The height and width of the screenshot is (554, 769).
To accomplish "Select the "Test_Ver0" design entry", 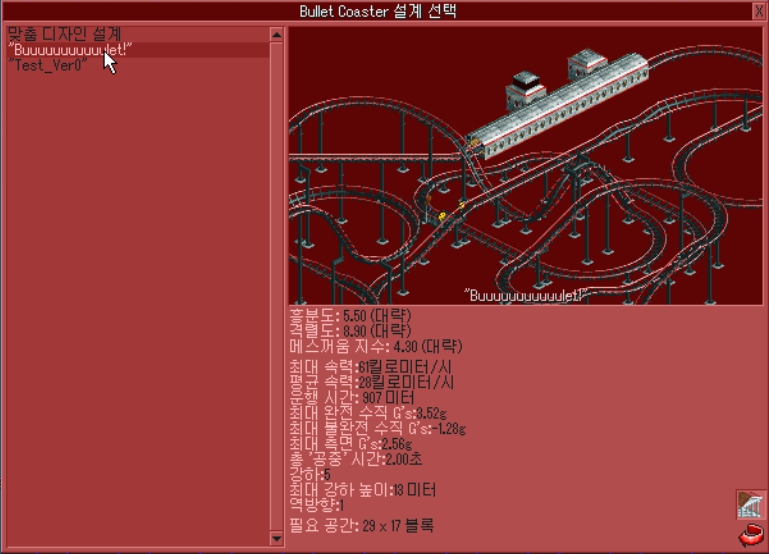I will click(138, 65).
